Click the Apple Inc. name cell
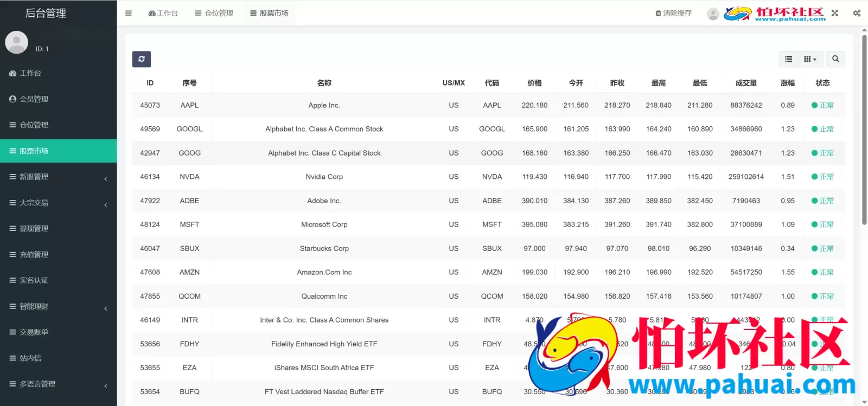This screenshot has height=406, width=868. [324, 105]
